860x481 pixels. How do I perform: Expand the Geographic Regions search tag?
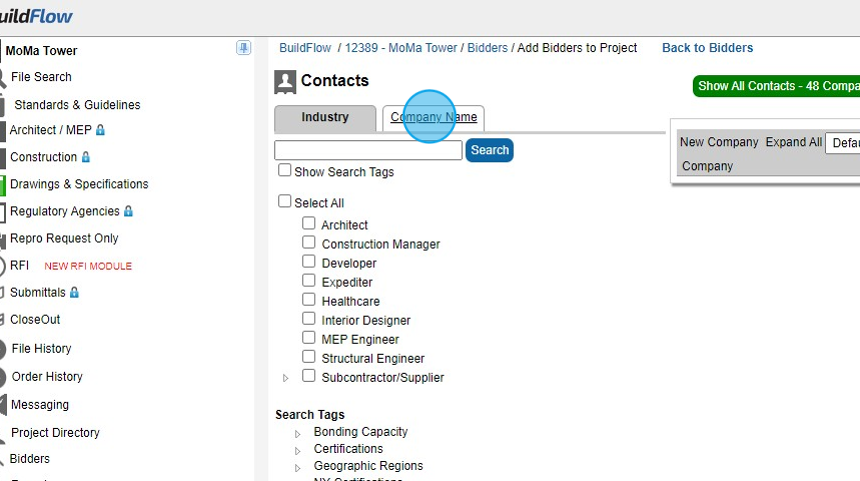coord(297,468)
